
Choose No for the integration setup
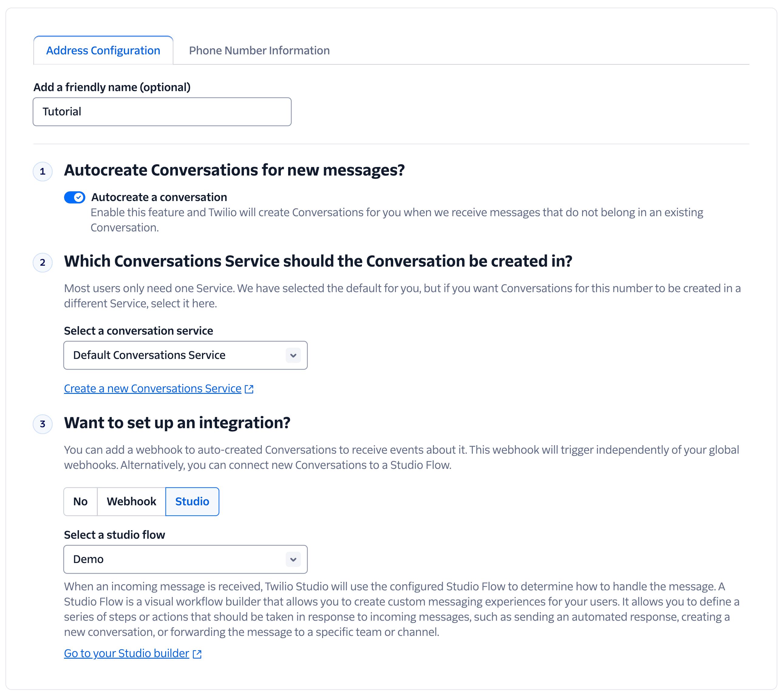tap(80, 501)
